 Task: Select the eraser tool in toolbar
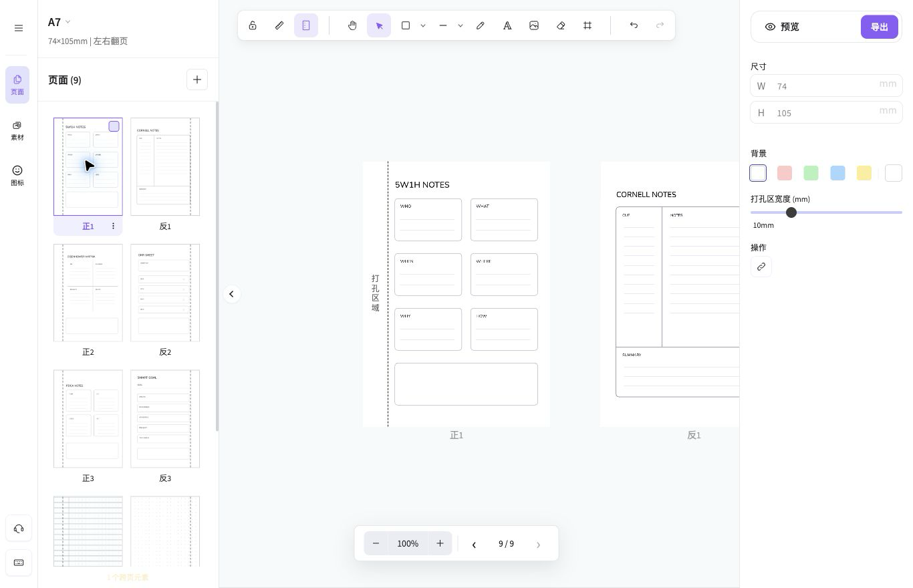[x=561, y=25]
